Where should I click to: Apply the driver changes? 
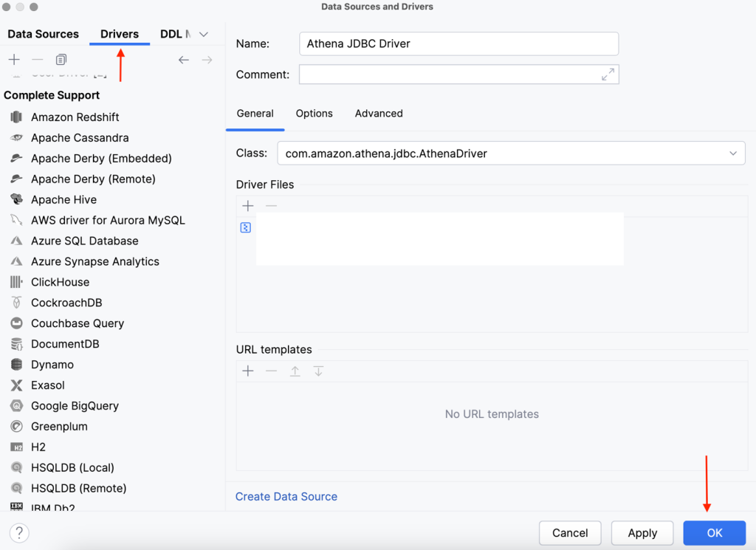642,532
